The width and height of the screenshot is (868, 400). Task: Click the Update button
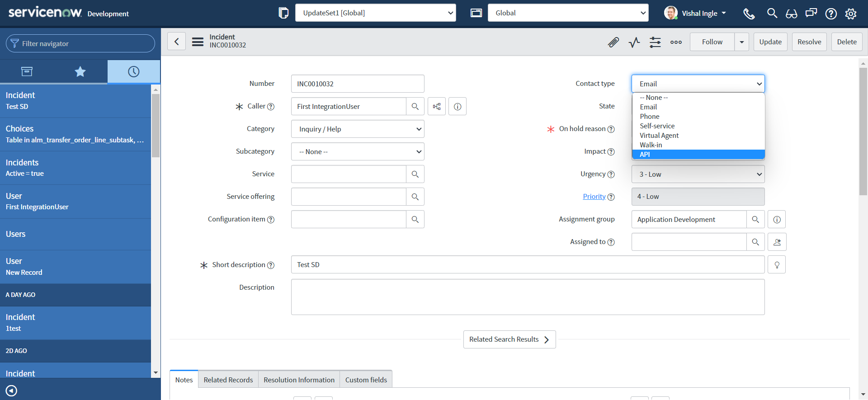click(x=770, y=42)
